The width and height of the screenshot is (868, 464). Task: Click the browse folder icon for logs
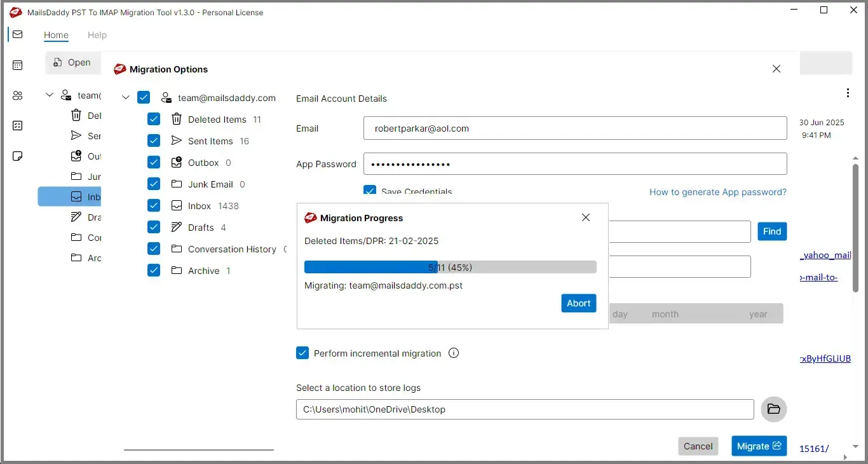[x=773, y=409]
